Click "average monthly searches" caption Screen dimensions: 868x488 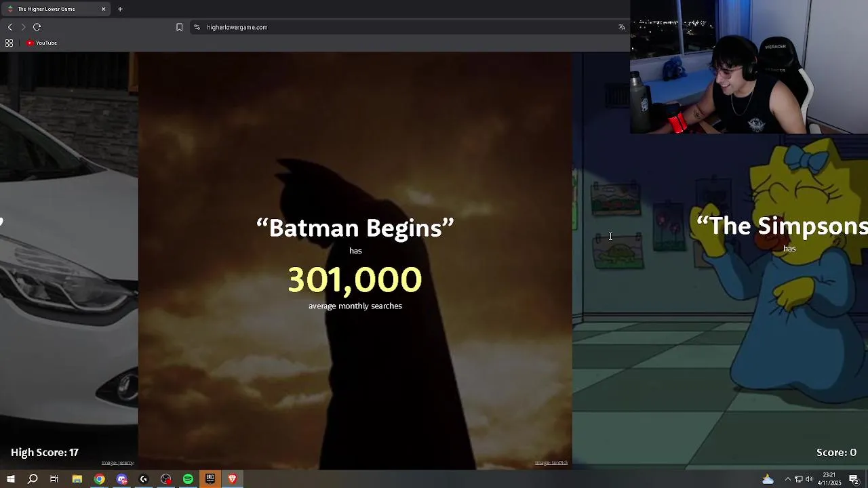[x=355, y=306]
